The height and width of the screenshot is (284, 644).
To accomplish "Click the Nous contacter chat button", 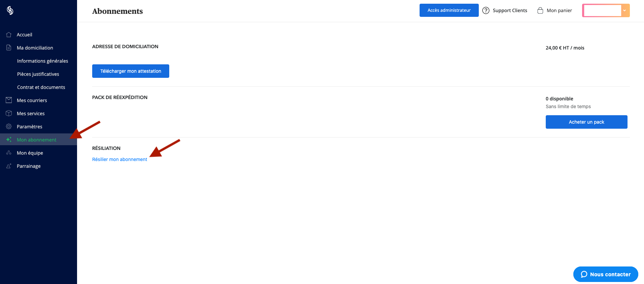I will (x=606, y=274).
